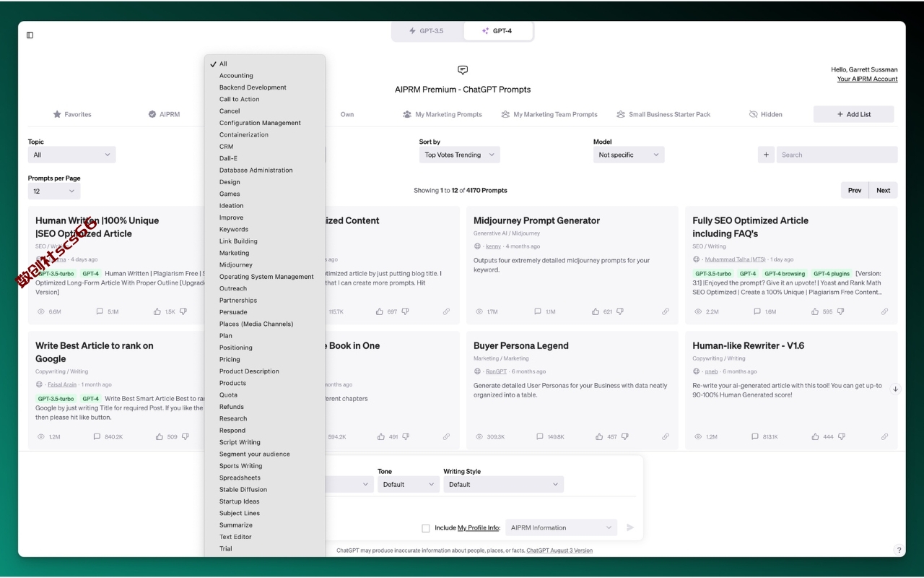Click the scroll-down arrow at right edge
Image resolution: width=924 pixels, height=578 pixels.
(895, 389)
